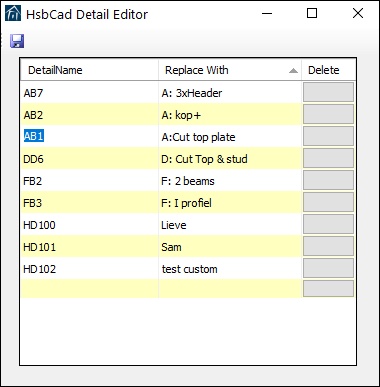Sort by the DetailName column header
The height and width of the screenshot is (387, 380).
click(89, 70)
